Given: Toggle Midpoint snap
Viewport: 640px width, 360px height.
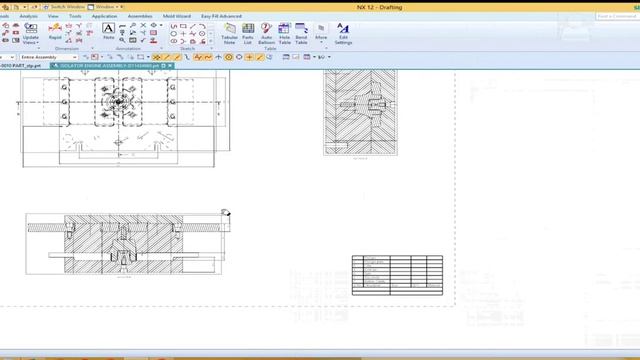Looking at the screenshot, I should [177, 57].
